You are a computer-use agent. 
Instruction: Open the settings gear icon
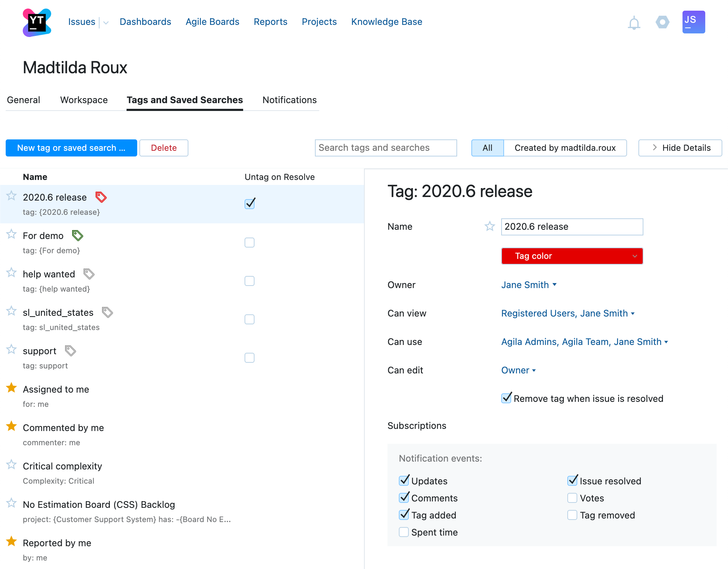pyautogui.click(x=662, y=22)
